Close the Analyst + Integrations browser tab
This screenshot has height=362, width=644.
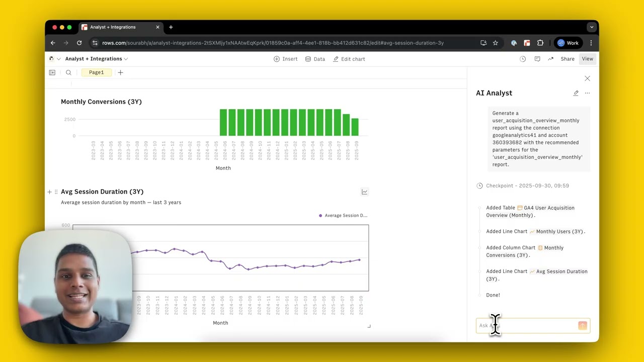coord(157,27)
